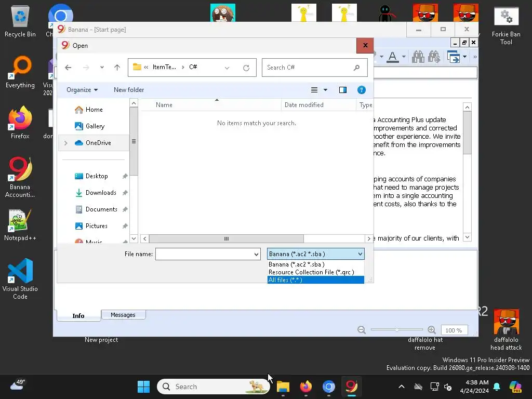This screenshot has height=399, width=532.
Task: Click the search magnifier icon
Action: (x=356, y=68)
